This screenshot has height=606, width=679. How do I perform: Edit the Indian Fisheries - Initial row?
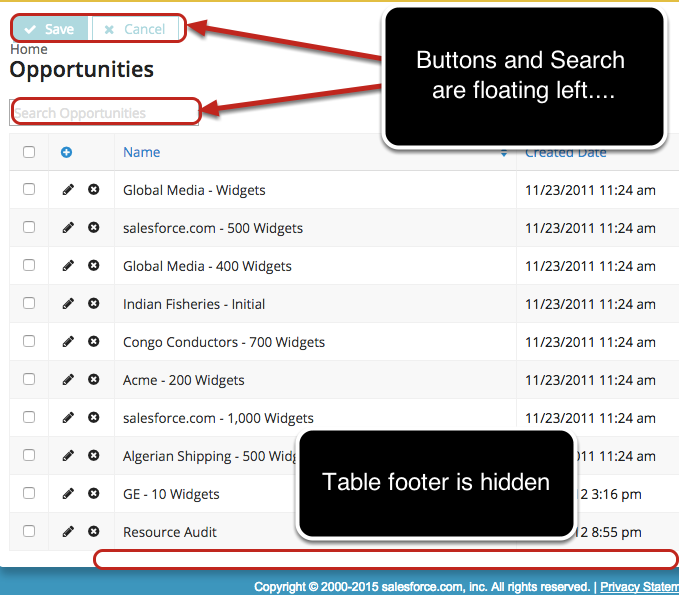click(68, 304)
